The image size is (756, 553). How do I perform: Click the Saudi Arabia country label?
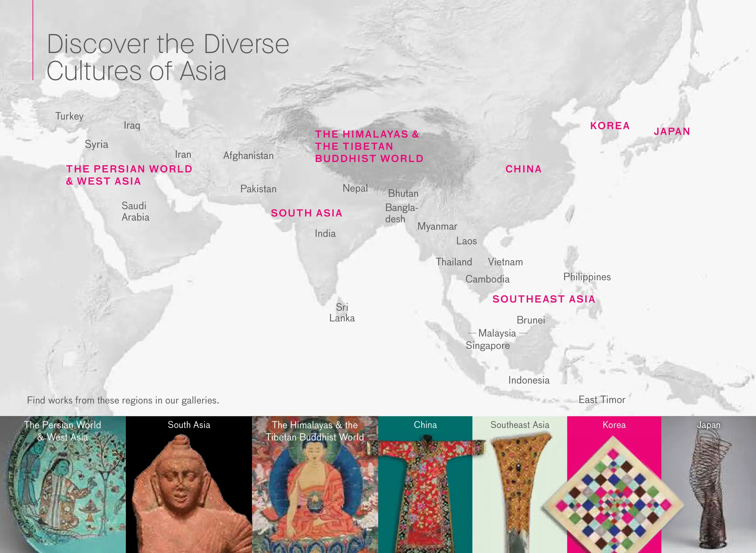(x=135, y=211)
